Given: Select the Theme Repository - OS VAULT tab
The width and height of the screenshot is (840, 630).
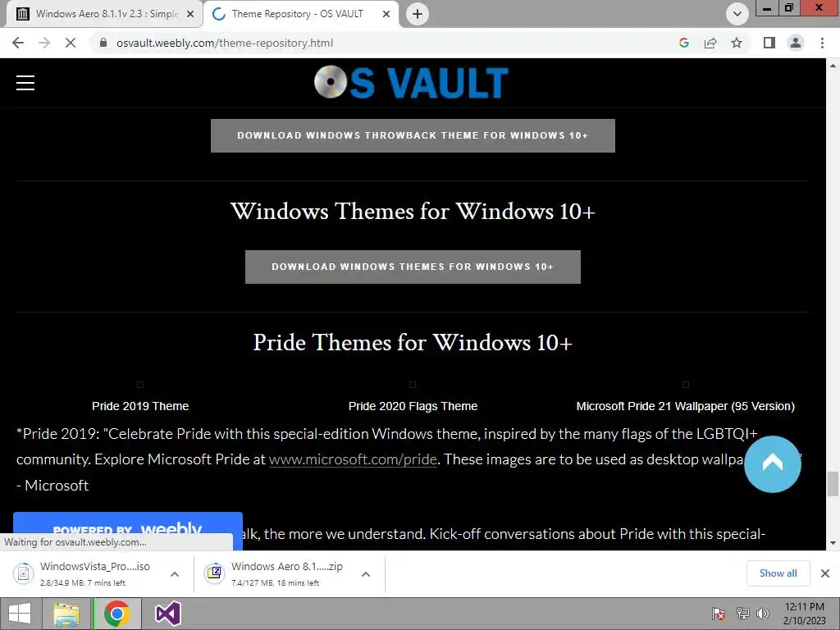Looking at the screenshot, I should click(x=301, y=14).
